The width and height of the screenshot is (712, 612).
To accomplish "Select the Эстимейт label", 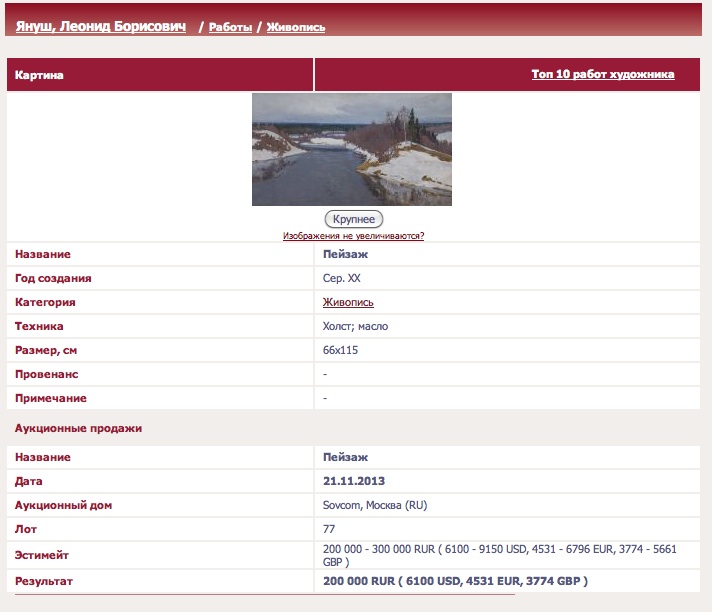I will point(42,555).
